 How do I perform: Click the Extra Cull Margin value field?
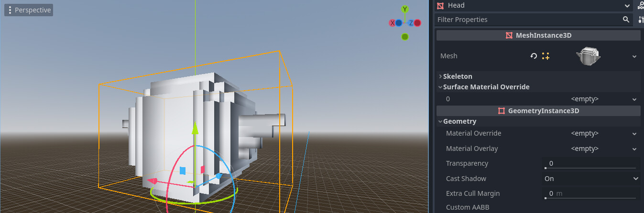pyautogui.click(x=591, y=193)
